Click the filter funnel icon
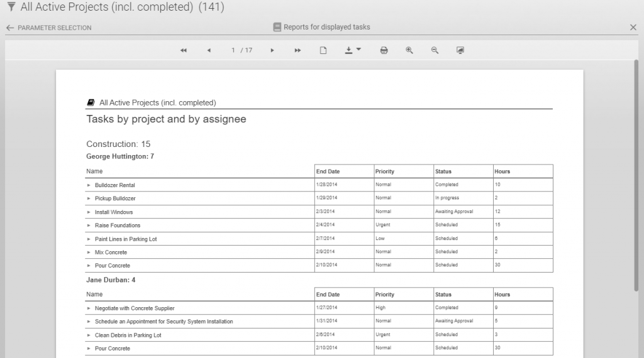 point(11,7)
